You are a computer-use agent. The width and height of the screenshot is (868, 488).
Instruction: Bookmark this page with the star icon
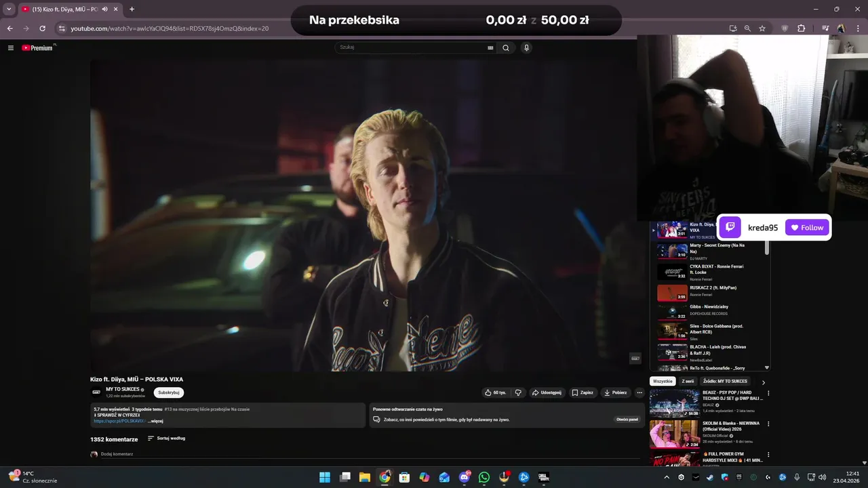pos(762,28)
